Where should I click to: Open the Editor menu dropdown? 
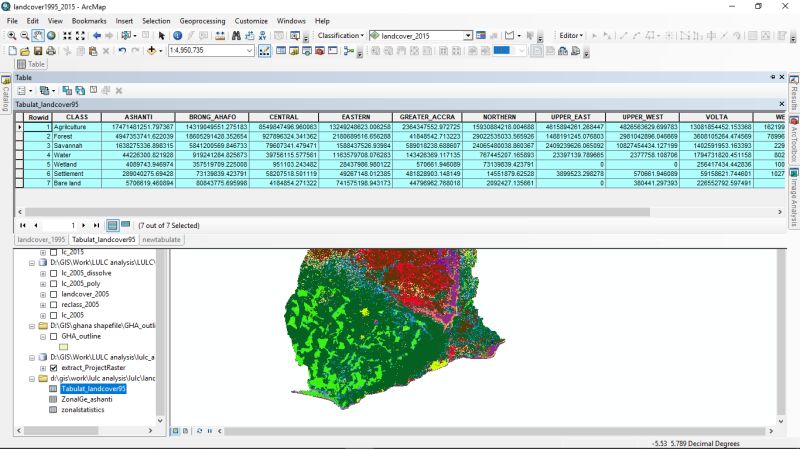click(x=571, y=35)
